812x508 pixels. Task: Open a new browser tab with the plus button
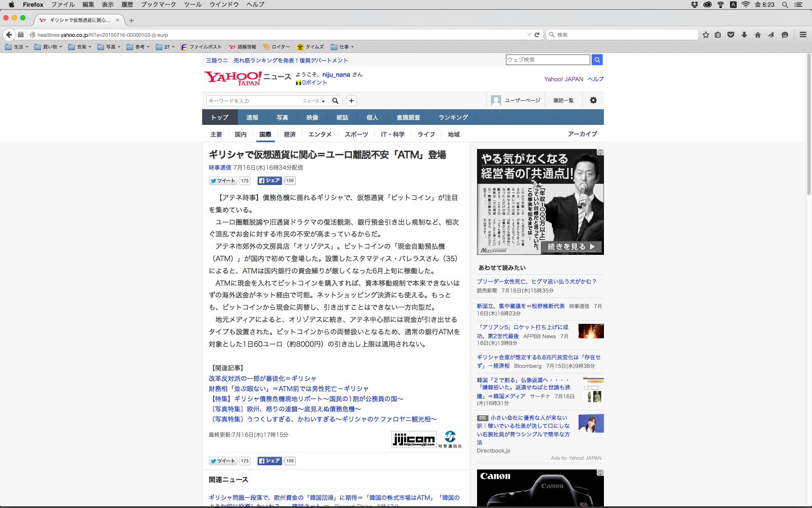click(132, 20)
